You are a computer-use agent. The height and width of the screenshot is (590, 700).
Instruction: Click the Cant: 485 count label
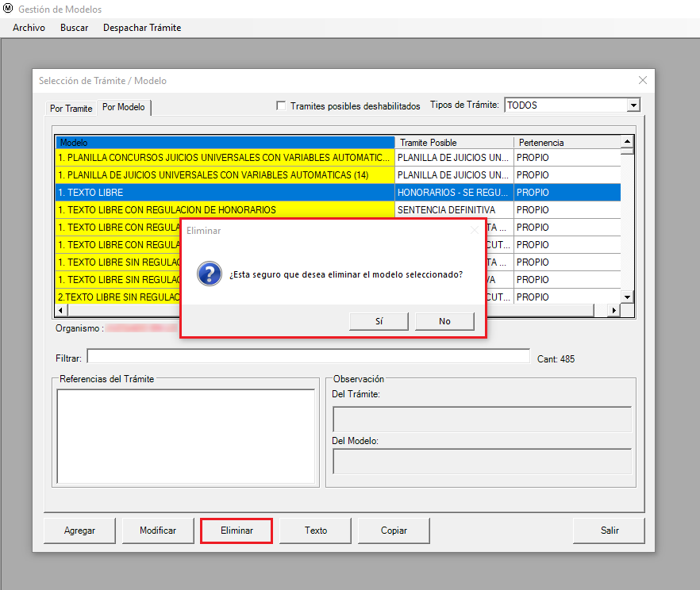point(556,359)
